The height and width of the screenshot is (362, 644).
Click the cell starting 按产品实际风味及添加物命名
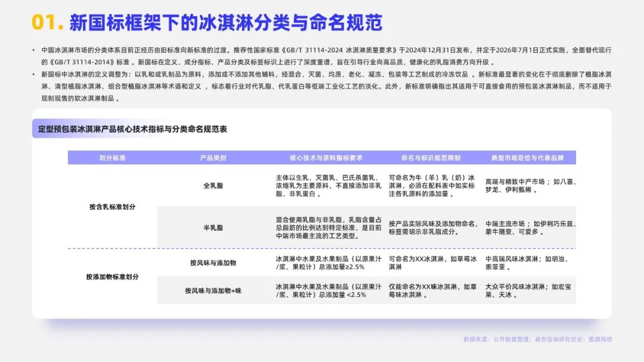pyautogui.click(x=434, y=228)
